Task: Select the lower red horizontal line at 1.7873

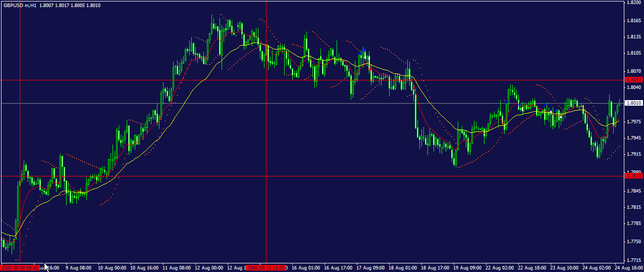Action: (x=312, y=176)
